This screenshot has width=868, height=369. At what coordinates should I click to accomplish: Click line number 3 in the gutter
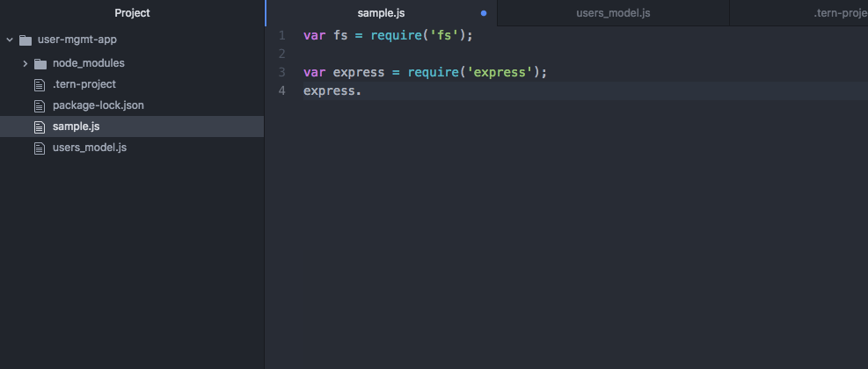coord(281,73)
